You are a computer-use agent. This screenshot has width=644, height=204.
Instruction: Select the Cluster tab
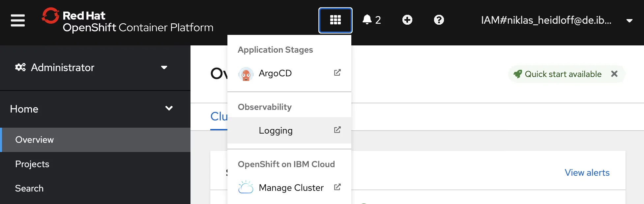pos(219,116)
